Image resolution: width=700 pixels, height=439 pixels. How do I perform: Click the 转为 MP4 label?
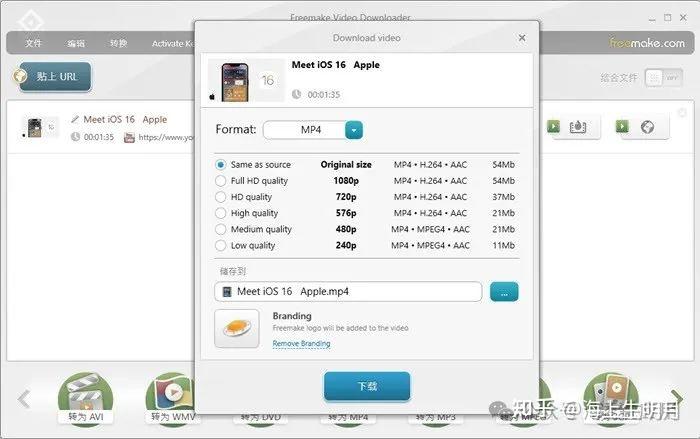[348, 418]
